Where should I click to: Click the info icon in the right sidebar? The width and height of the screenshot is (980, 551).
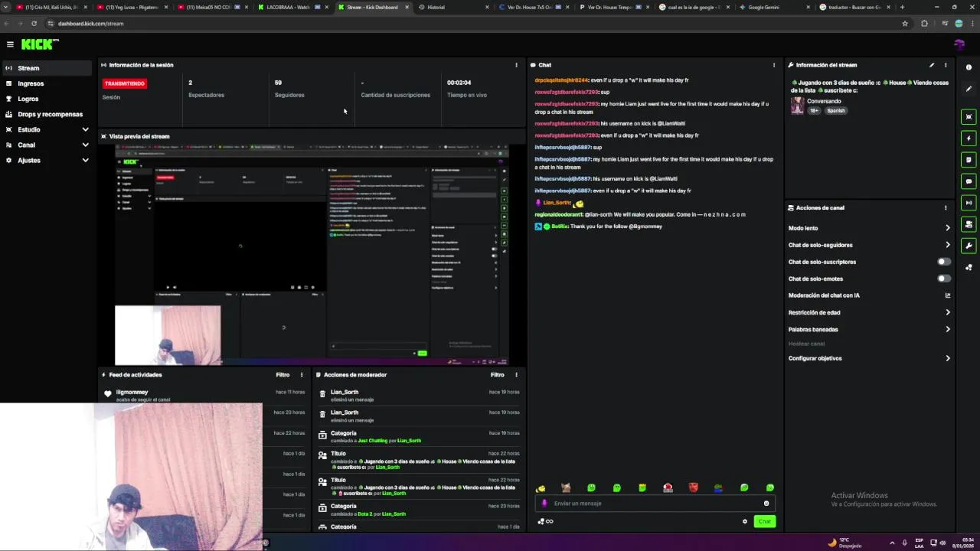(x=969, y=67)
